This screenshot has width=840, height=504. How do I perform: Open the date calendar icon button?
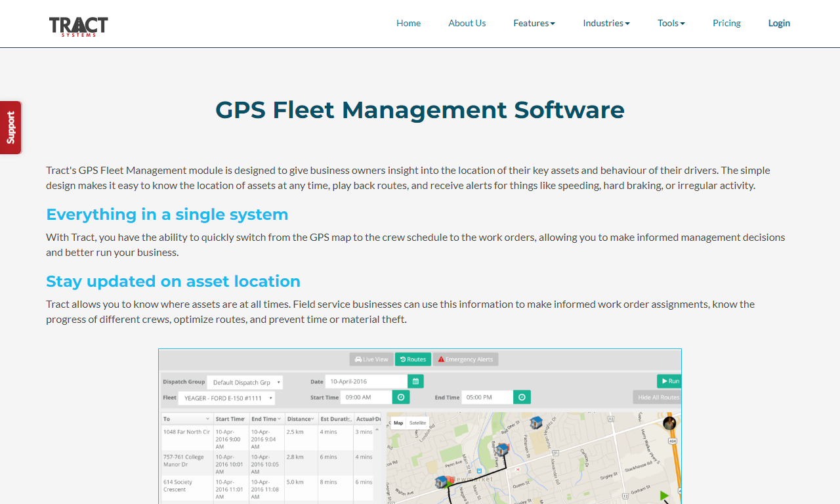pos(415,381)
